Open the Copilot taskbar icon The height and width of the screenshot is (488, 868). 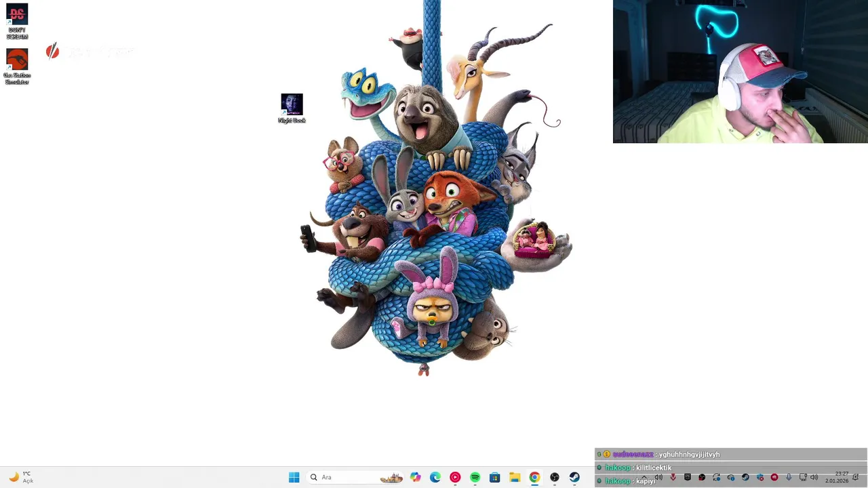pos(415,477)
